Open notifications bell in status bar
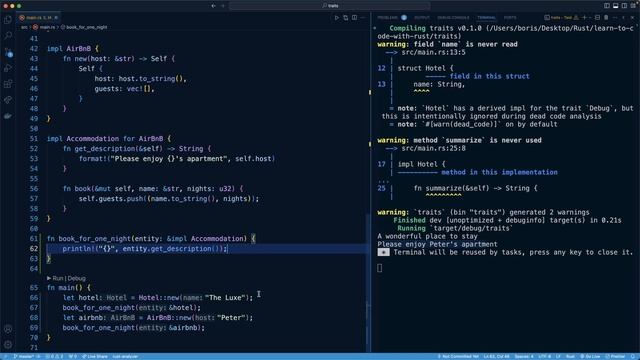 pos(633,356)
